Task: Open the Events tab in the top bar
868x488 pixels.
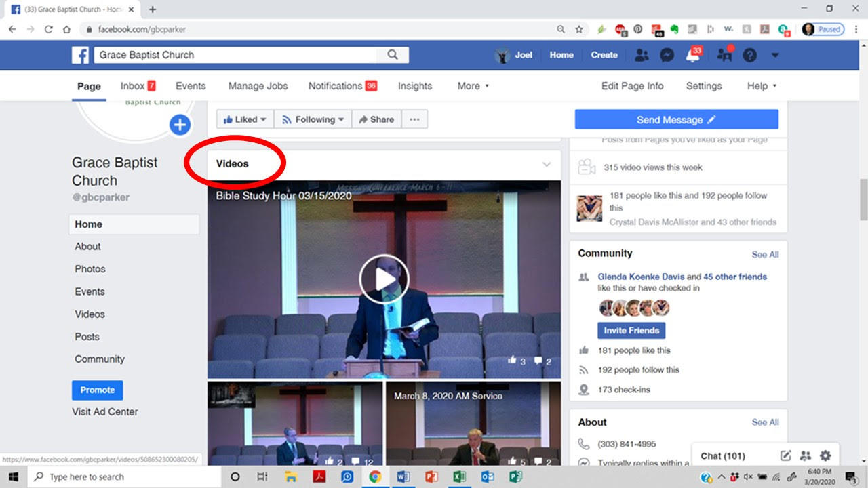Action: pos(191,86)
